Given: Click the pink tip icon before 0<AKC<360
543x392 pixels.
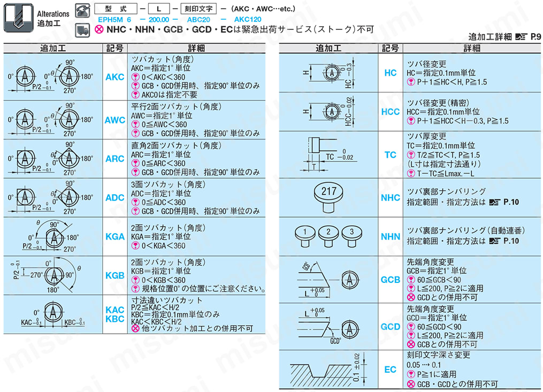Looking at the screenshot, I should click(x=135, y=77).
